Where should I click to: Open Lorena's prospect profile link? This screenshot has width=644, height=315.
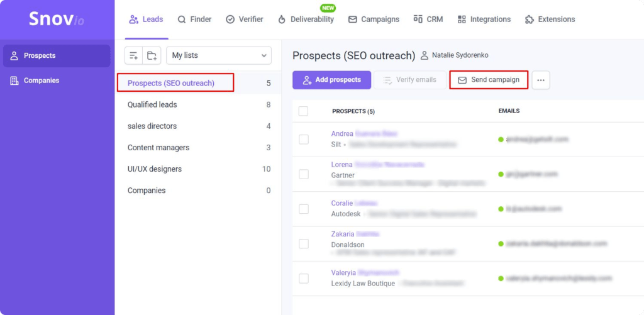coord(377,165)
